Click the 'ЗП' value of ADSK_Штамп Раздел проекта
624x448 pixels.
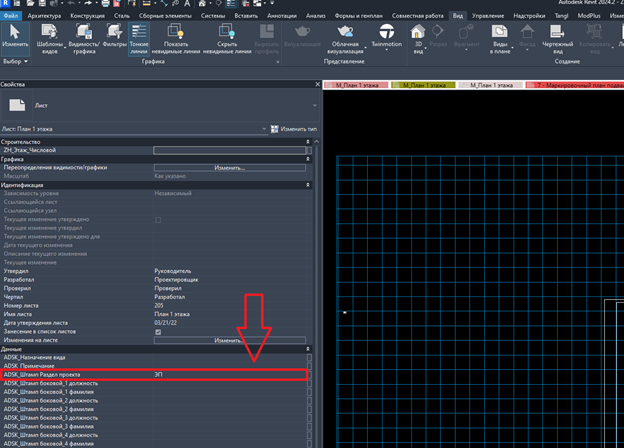[158, 374]
